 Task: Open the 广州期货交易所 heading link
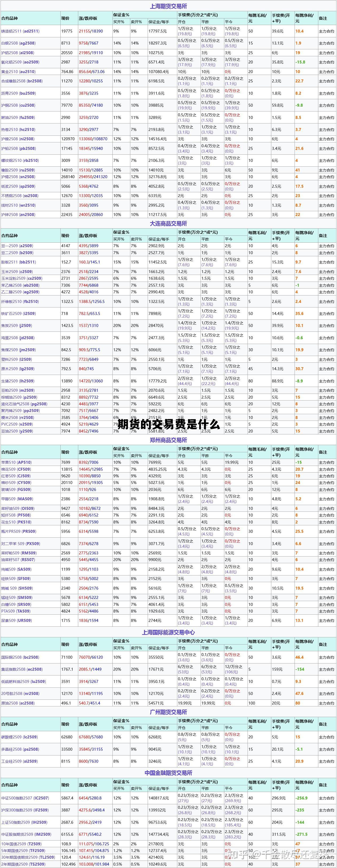pyautogui.click(x=168, y=712)
